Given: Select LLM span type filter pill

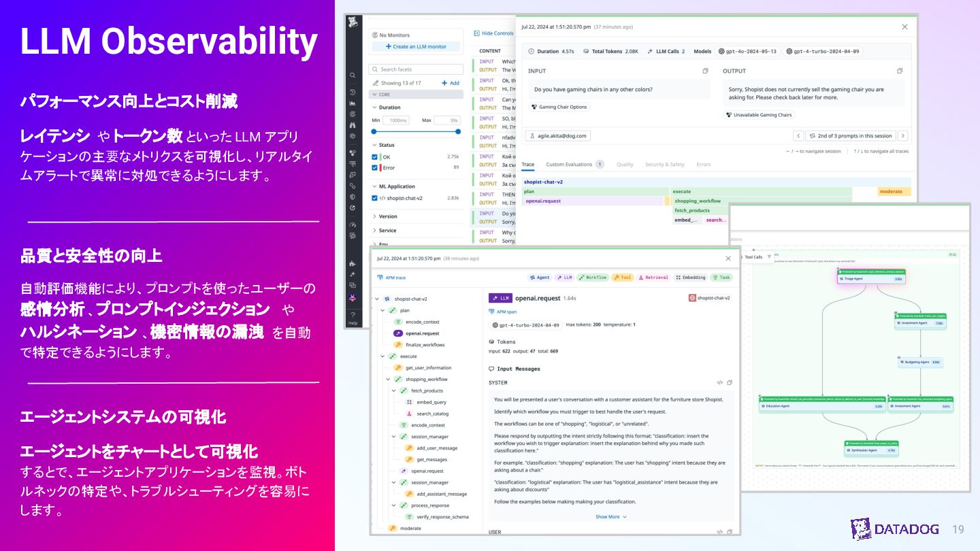Looking at the screenshot, I should (564, 278).
